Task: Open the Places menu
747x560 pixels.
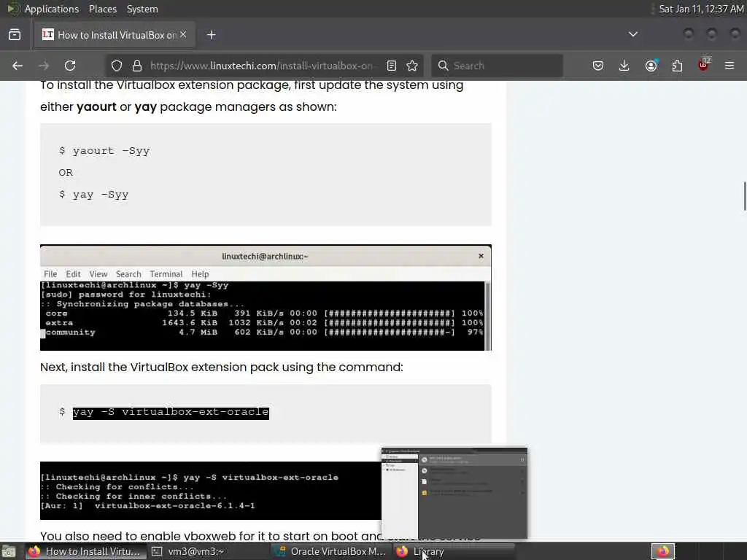Action: coord(102,9)
